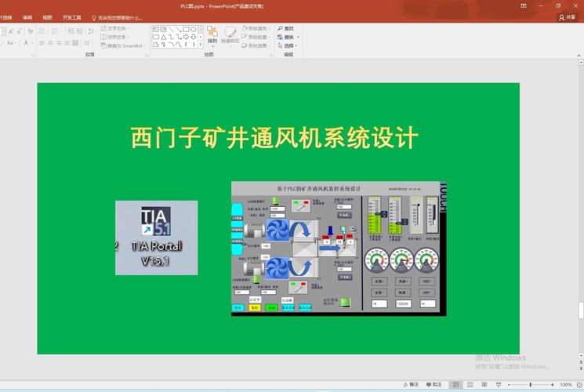Select the slide title text
Screen dimensions: 584x392
275,137
